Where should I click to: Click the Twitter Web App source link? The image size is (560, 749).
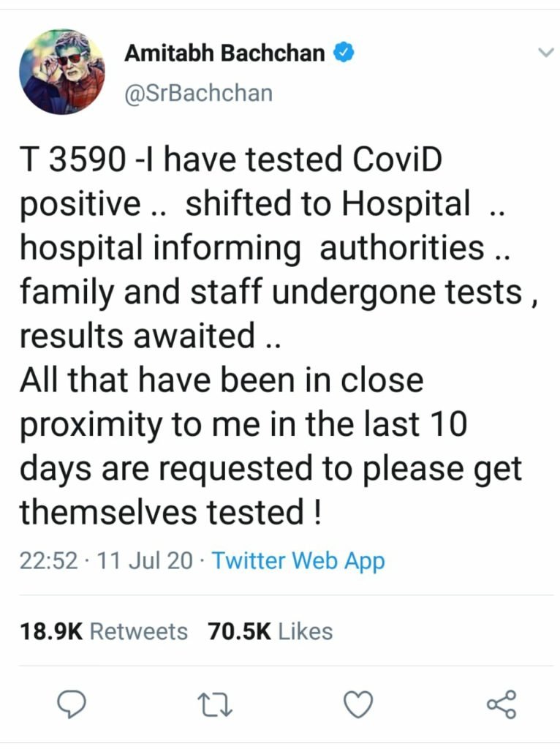coord(298,561)
